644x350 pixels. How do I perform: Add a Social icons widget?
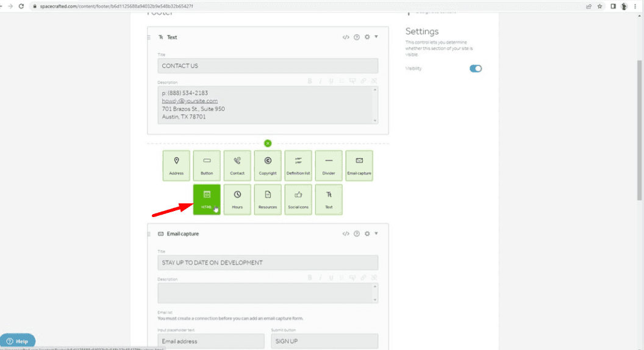click(298, 199)
